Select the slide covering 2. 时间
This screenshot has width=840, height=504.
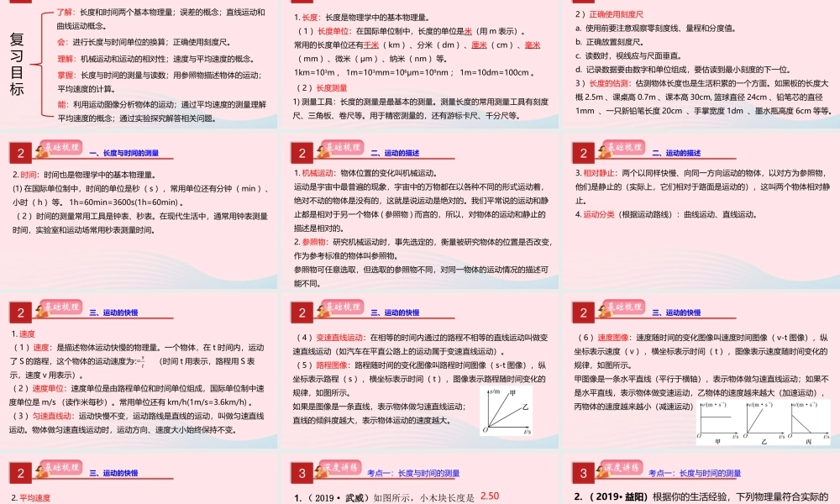click(x=139, y=211)
